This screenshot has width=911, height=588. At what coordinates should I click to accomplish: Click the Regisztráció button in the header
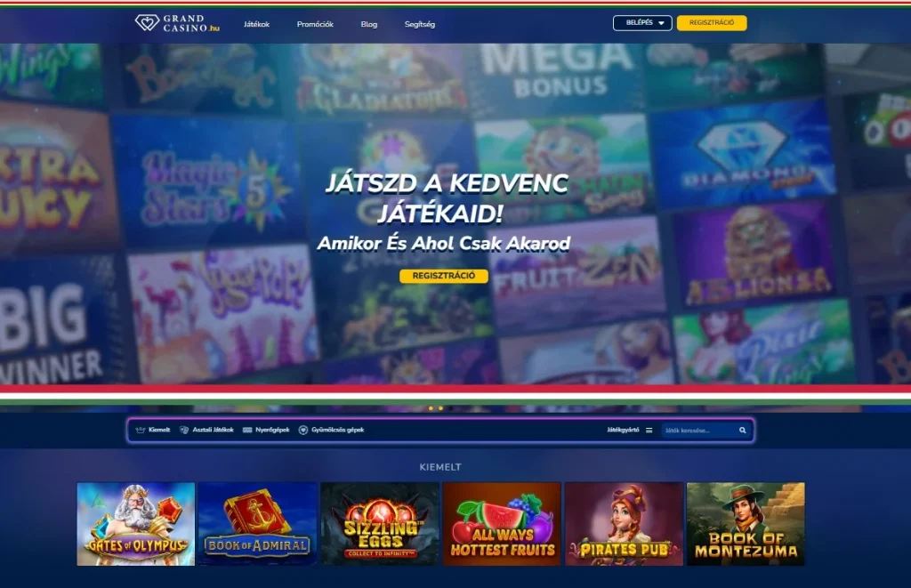tap(712, 22)
